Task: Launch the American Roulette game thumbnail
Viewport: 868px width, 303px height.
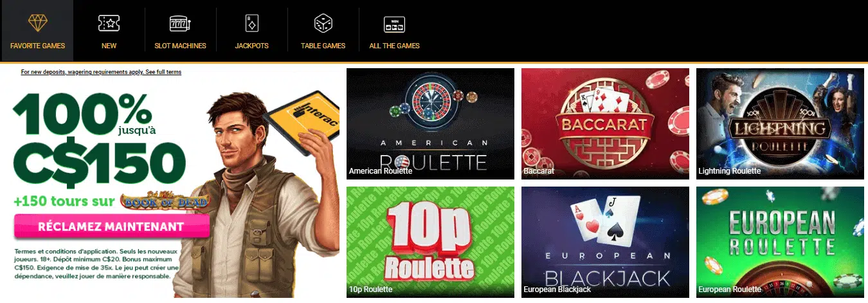Action: [x=430, y=124]
